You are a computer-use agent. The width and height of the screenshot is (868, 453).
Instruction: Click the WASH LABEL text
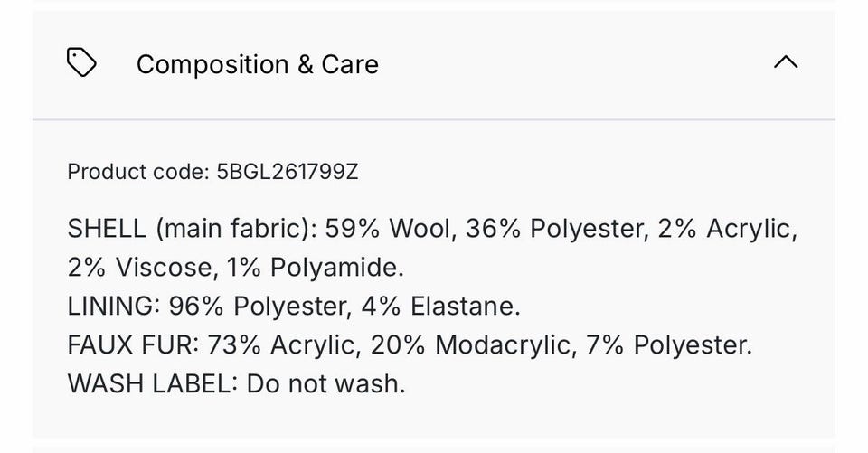tap(148, 384)
